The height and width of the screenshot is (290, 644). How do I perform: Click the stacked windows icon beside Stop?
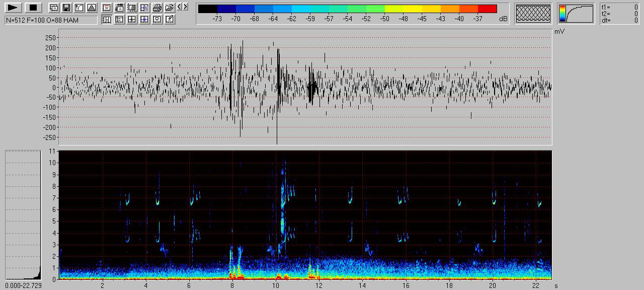tap(54, 8)
